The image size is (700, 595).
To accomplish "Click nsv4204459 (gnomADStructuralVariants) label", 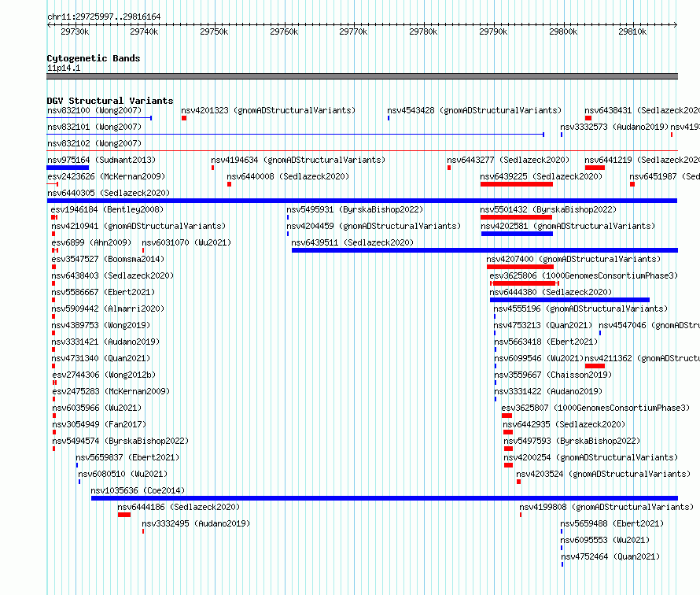I will point(374,226).
